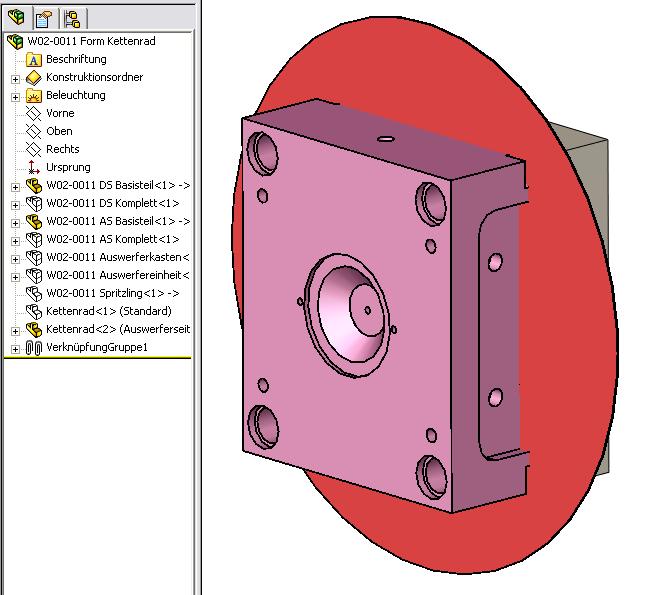The image size is (656, 595).
Task: Select W02-0011 Auswerfereinheit entry
Action: tap(118, 275)
